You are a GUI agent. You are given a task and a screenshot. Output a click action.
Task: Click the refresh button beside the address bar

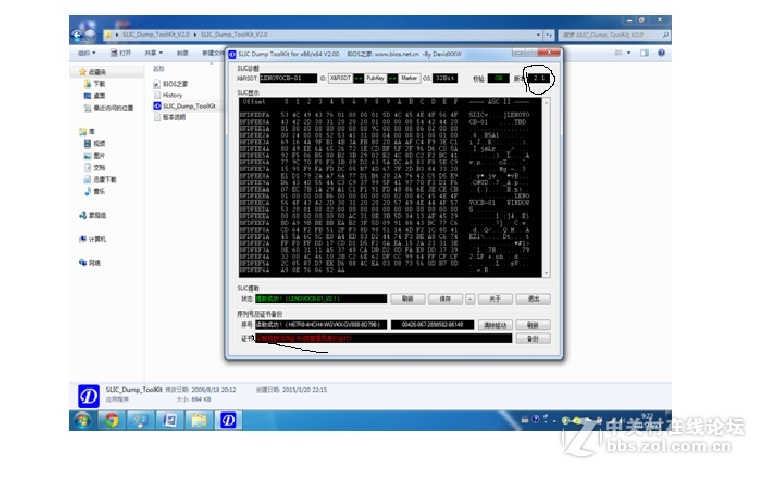click(x=549, y=35)
